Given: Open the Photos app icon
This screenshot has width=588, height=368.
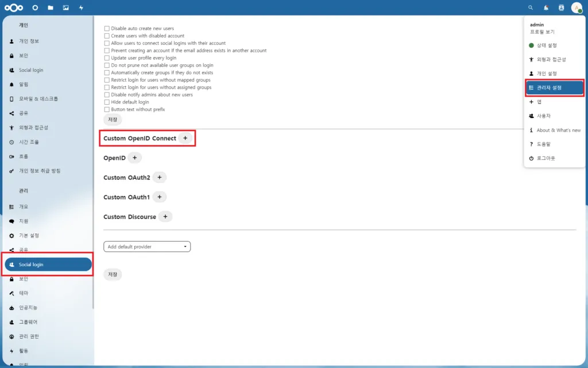Looking at the screenshot, I should pyautogui.click(x=65, y=7).
